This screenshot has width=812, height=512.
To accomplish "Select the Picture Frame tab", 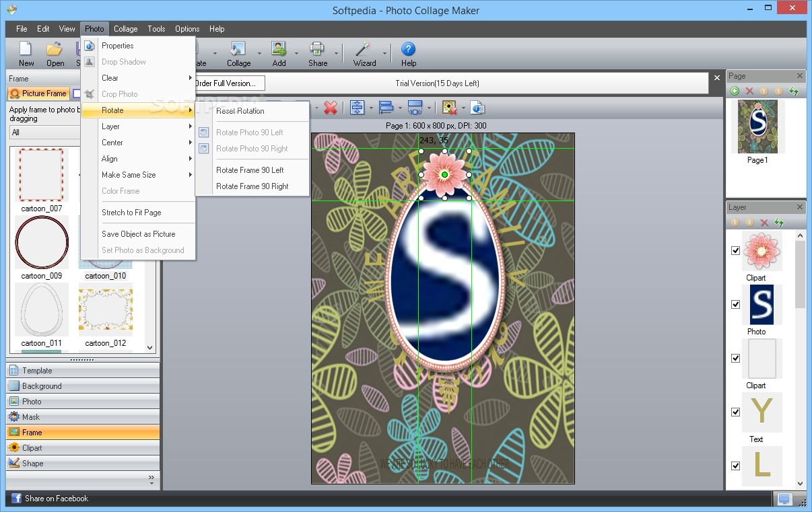I will (38, 94).
